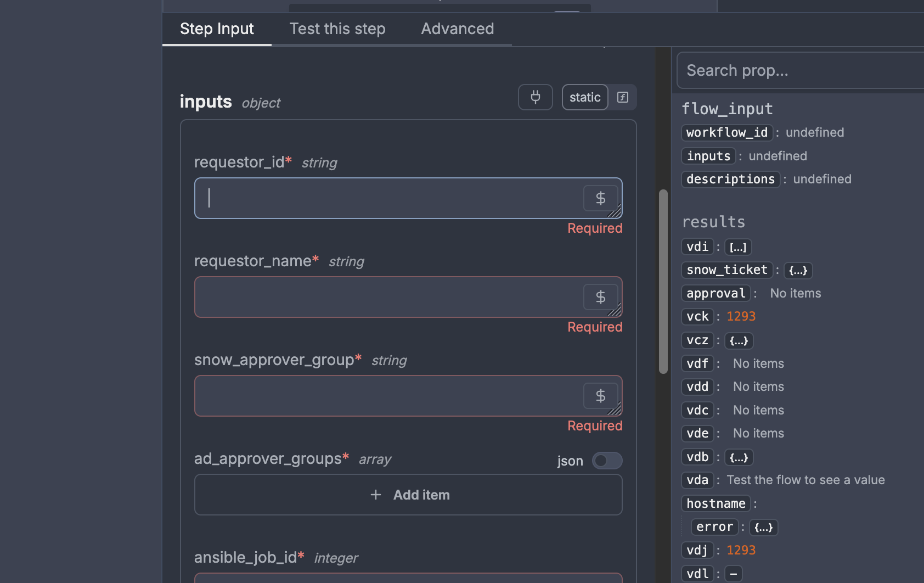Viewport: 924px width, 583px height.
Task: Click dollar icon in snow_approver_group field
Action: point(600,396)
